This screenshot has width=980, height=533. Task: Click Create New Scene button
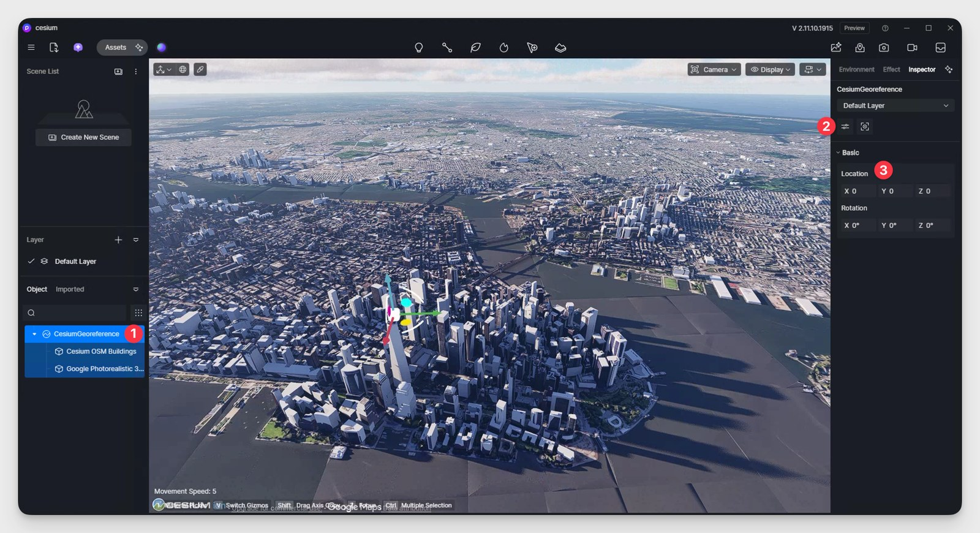83,137
